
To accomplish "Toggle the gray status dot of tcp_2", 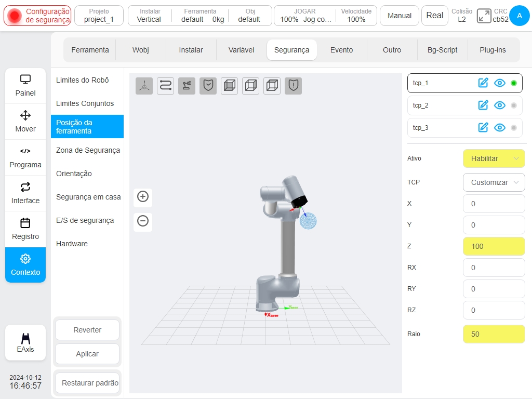I will [514, 105].
